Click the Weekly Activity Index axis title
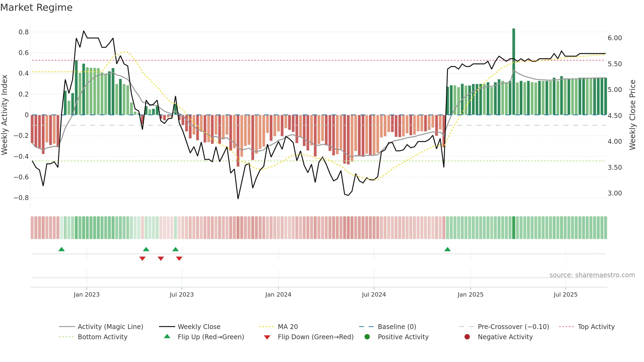Viewport: 644px width, 362px height. pyautogui.click(x=5, y=115)
